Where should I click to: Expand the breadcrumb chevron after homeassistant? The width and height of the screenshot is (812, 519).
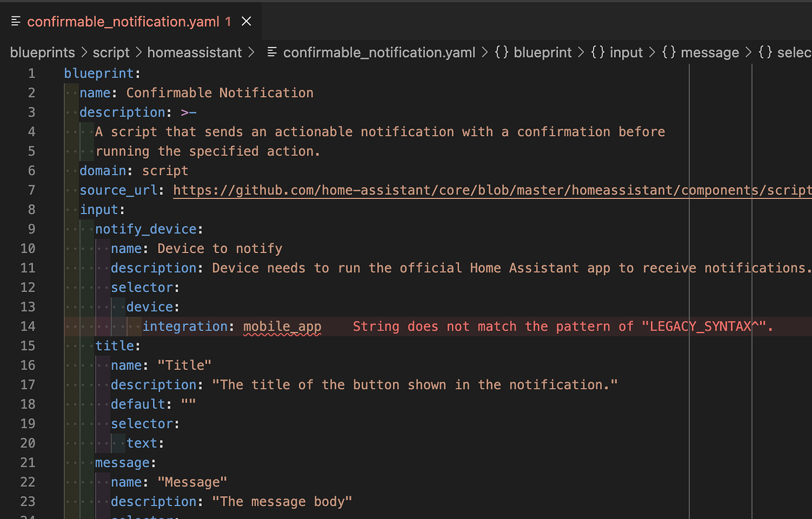click(252, 52)
